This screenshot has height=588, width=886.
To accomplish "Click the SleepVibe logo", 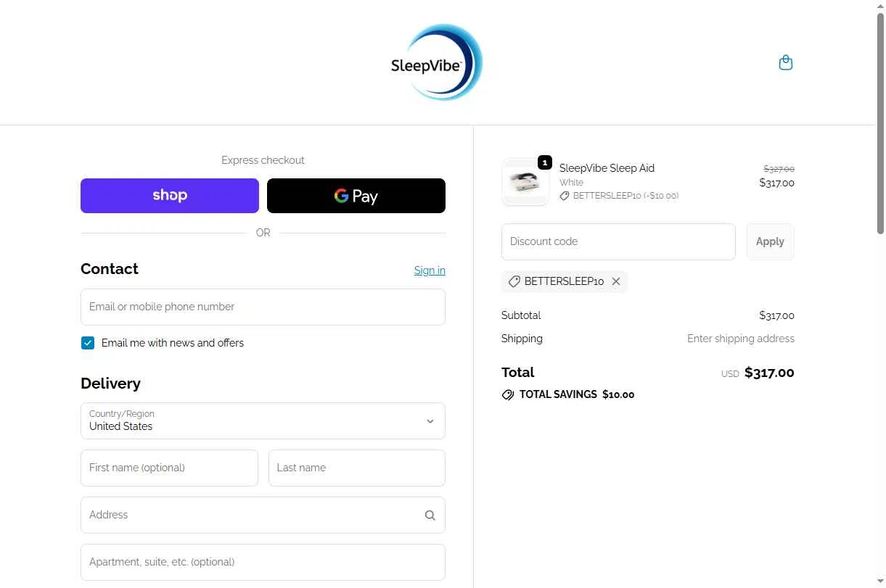I will 437,62.
